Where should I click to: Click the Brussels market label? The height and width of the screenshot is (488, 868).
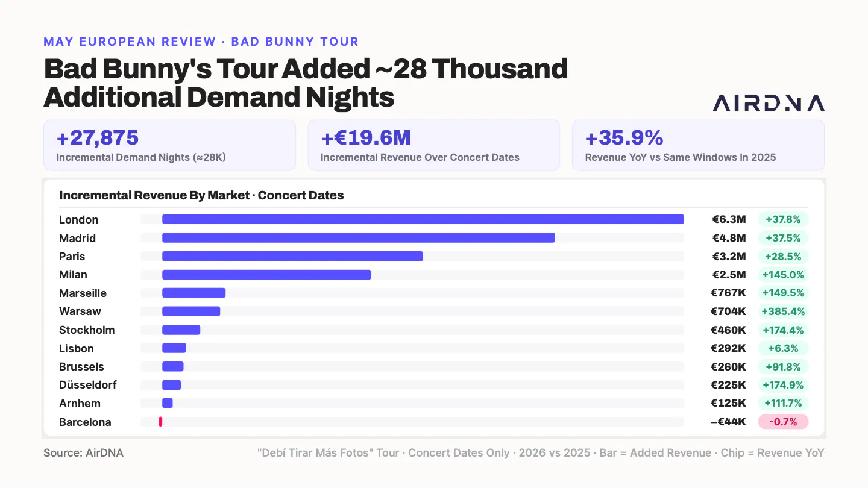click(x=81, y=367)
